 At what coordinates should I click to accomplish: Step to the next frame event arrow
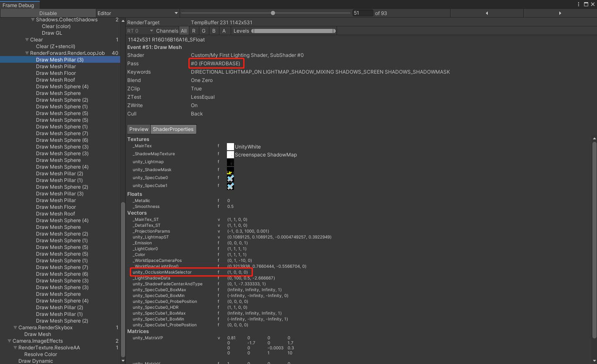(560, 13)
